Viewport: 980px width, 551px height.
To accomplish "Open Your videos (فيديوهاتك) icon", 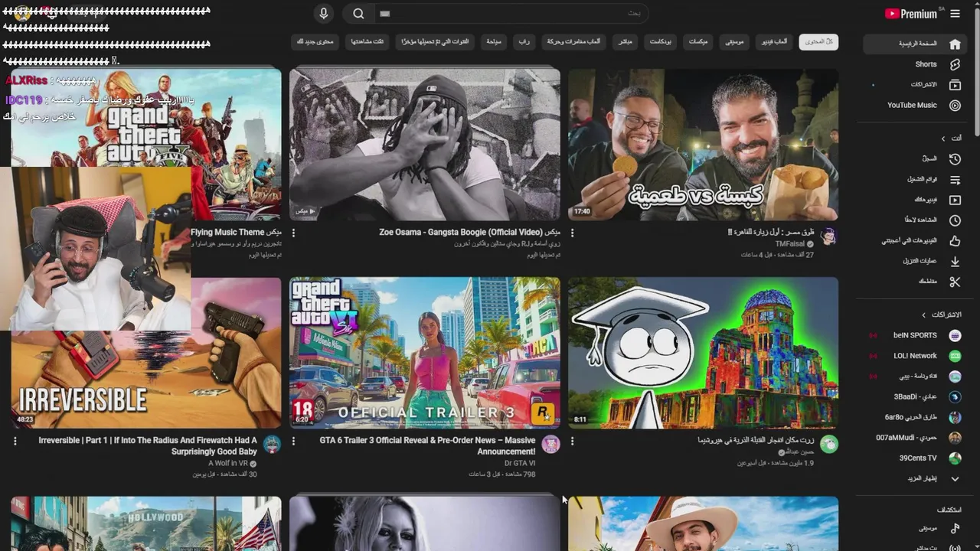I will [955, 200].
